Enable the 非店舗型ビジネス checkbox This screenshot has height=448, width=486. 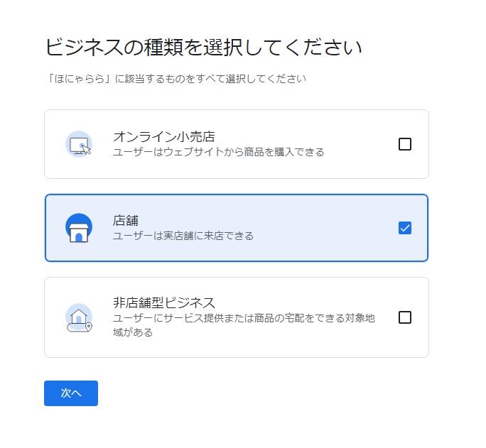(405, 317)
